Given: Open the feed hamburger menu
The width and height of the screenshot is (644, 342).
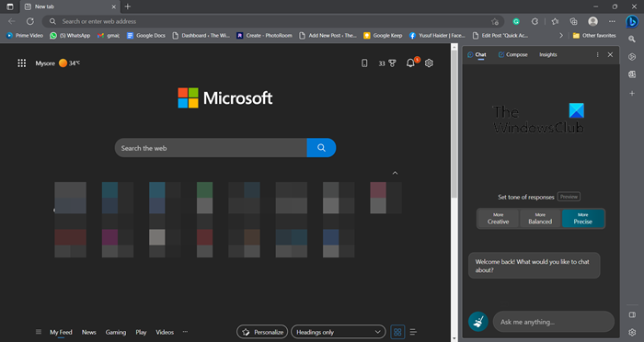Looking at the screenshot, I should [39, 332].
